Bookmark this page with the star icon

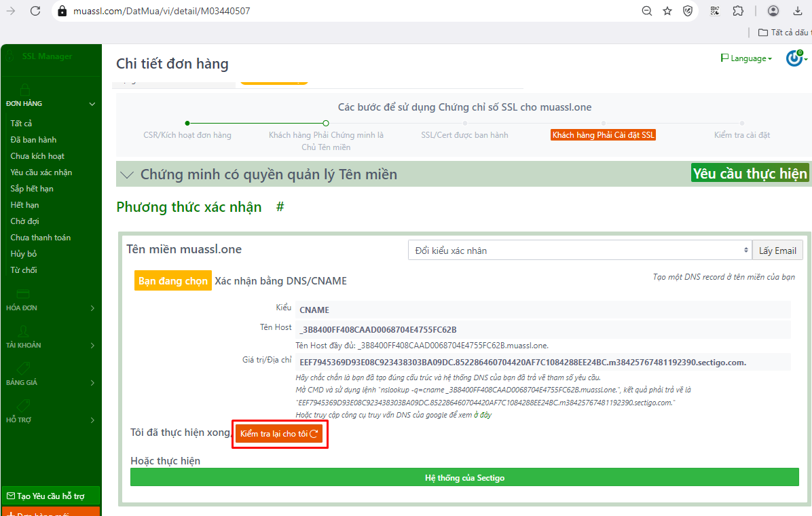tap(667, 11)
